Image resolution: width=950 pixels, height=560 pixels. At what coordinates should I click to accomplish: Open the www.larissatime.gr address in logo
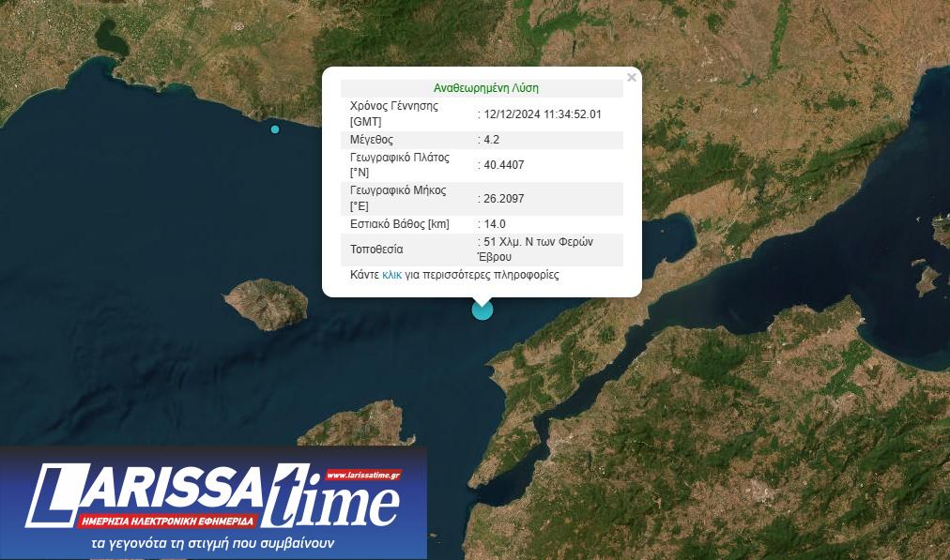coord(362,476)
